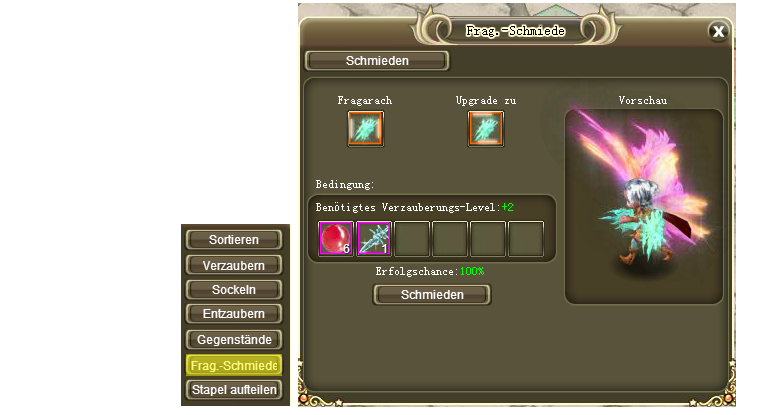The image size is (777, 415).
Task: Open the Gegenstände menu entry
Action: coord(234,340)
